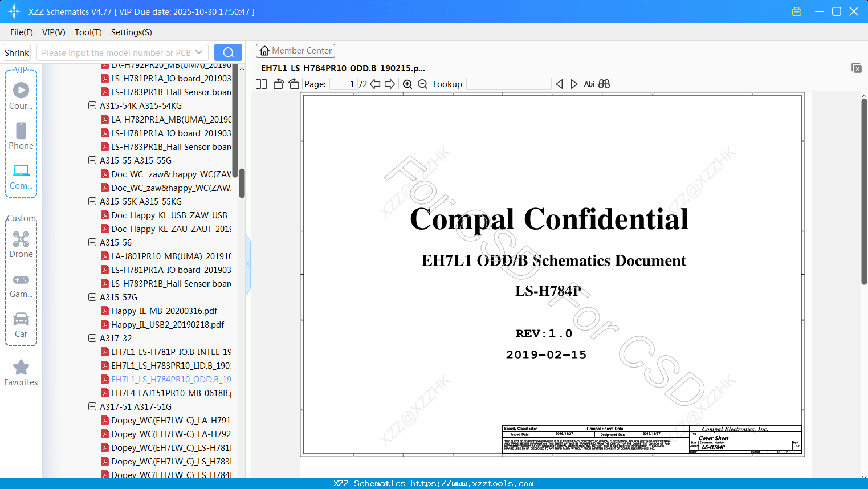
Task: Rotate the page counterclockwise
Action: click(x=278, y=84)
